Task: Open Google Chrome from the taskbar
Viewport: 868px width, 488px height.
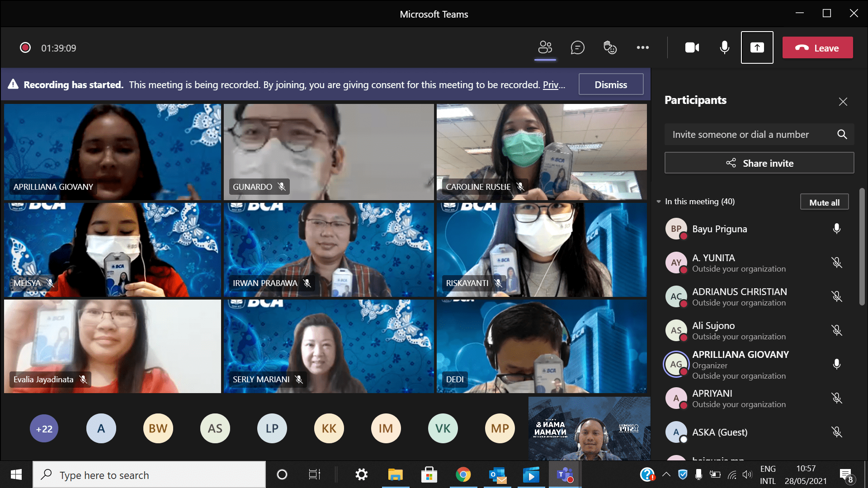Action: coord(463,475)
